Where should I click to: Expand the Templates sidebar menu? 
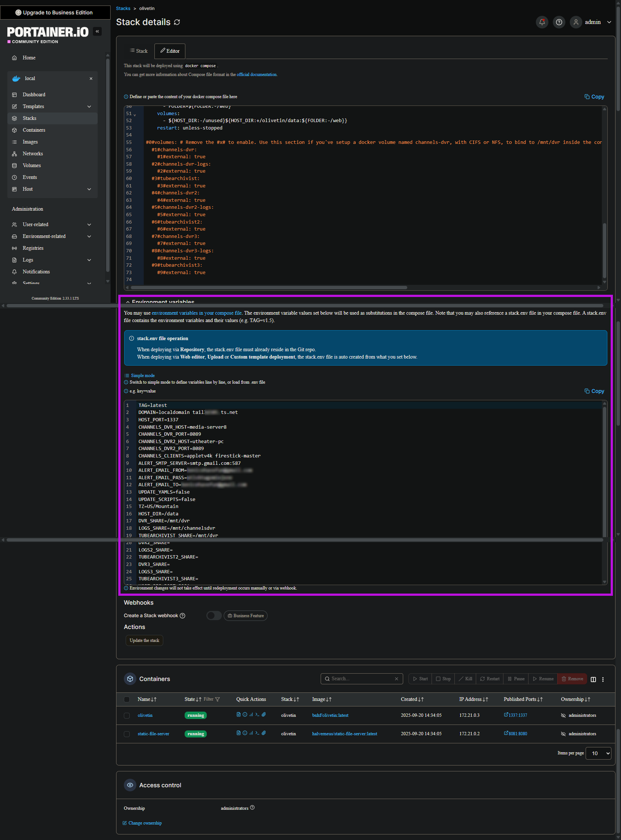(x=89, y=107)
